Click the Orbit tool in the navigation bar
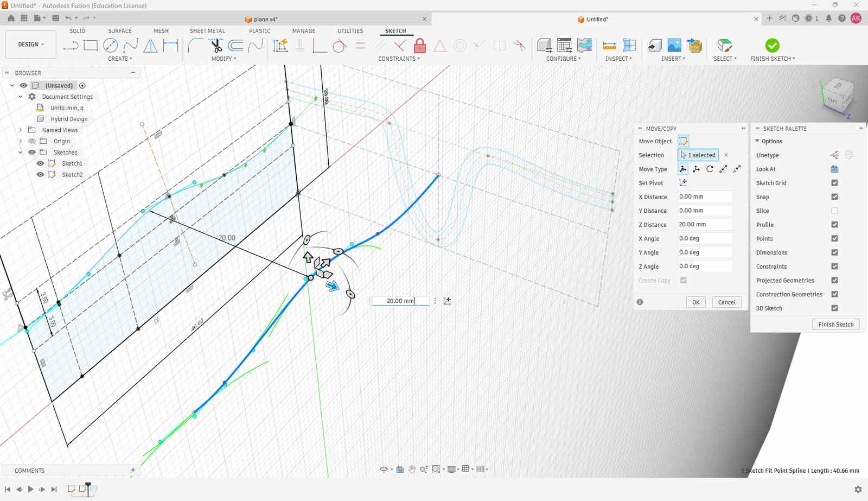The height and width of the screenshot is (501, 868). pyautogui.click(x=384, y=469)
